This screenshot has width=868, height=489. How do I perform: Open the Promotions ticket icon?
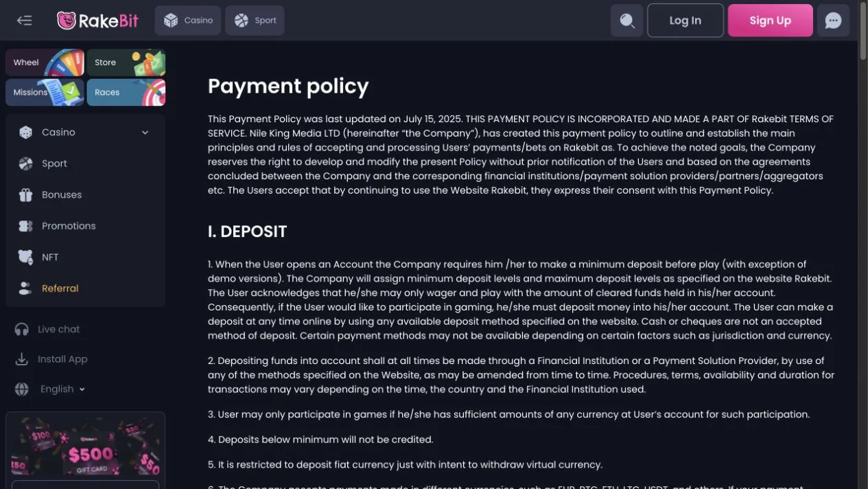pyautogui.click(x=25, y=226)
